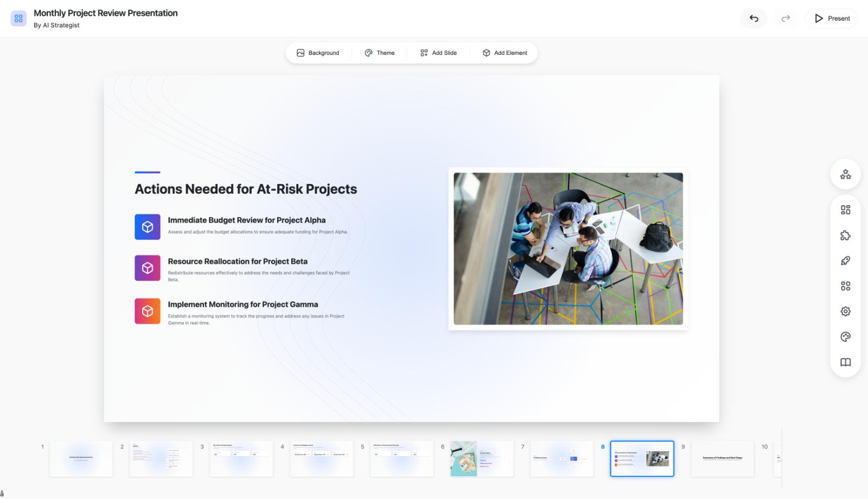Image resolution: width=868 pixels, height=499 pixels.
Task: Select slide 9 'Summary of Findings and Next Steps'
Action: click(x=722, y=458)
